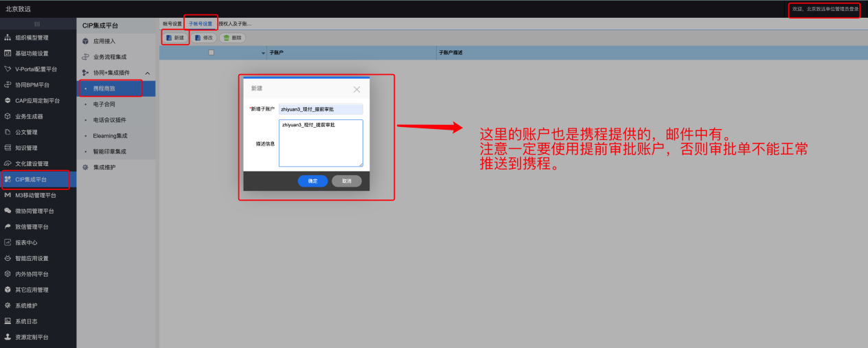Image resolution: width=868 pixels, height=348 pixels.
Task: Click the 集成维护 gear icon
Action: tap(85, 167)
